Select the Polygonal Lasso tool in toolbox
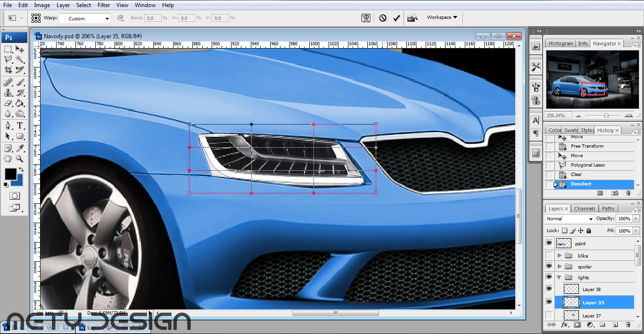Viewport: 644px width, 334px height. click(8, 59)
